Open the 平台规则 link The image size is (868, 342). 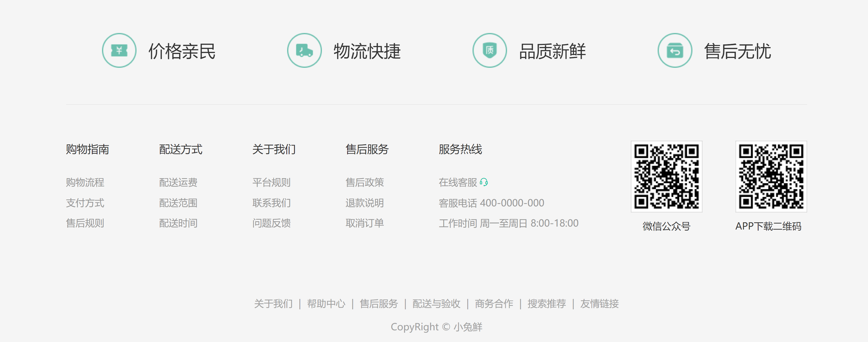coord(271,182)
